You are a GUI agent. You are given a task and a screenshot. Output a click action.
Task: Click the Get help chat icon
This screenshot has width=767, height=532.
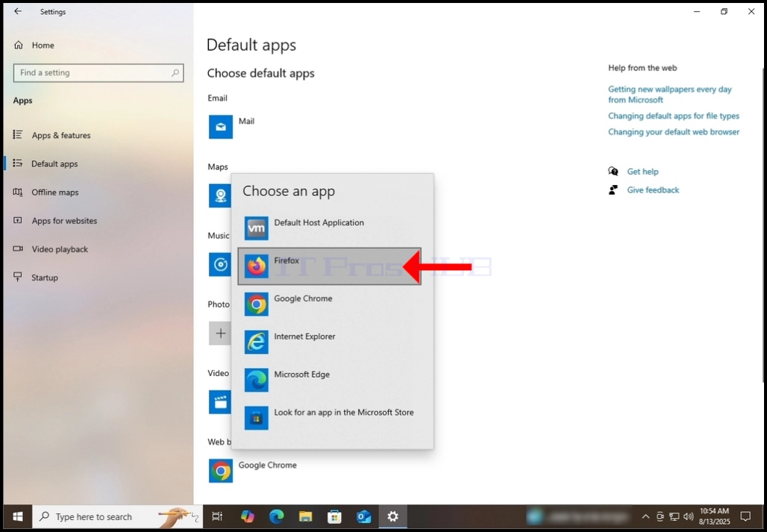coord(613,171)
